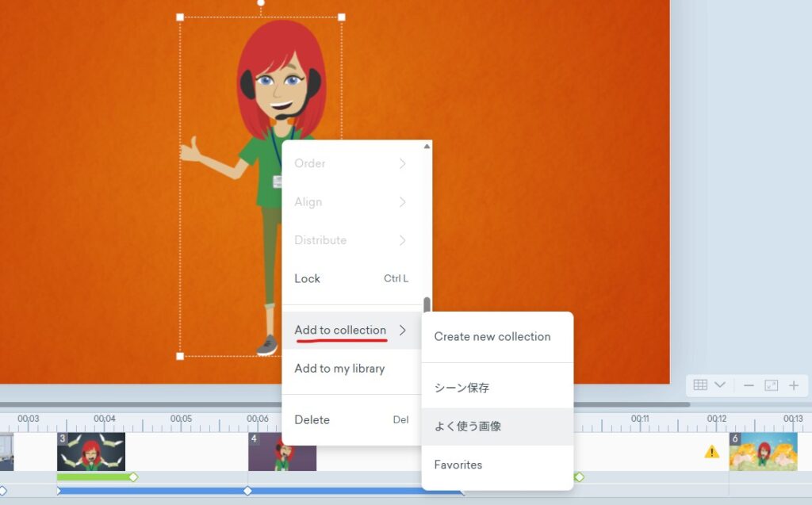Screen dimensions: 812x505
Task: Select scene 6 thumbnail in timeline
Action: click(763, 451)
